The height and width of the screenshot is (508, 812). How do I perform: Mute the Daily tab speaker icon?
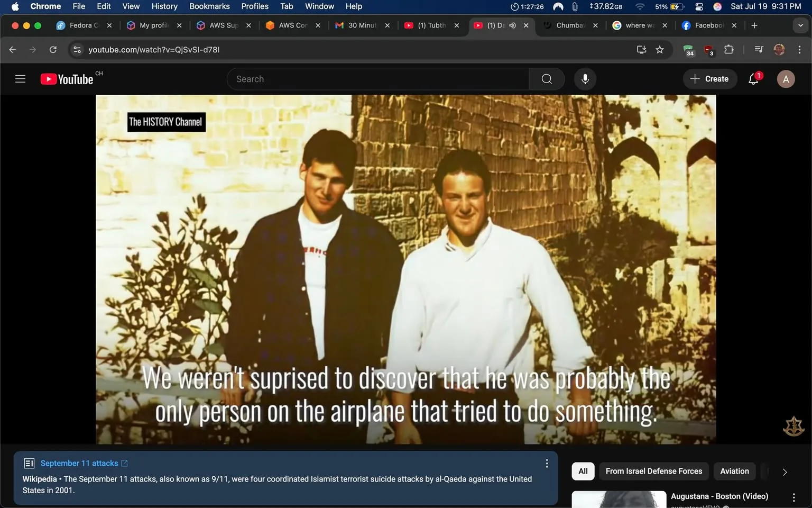tap(512, 25)
